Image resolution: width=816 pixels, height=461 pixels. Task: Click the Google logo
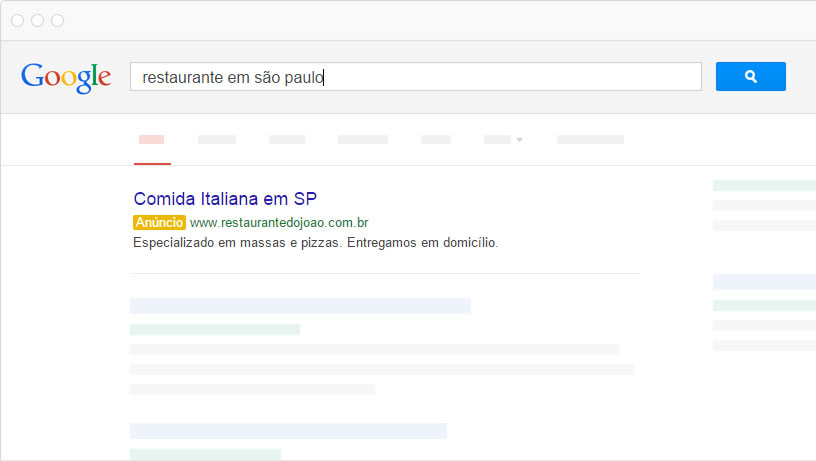(66, 77)
